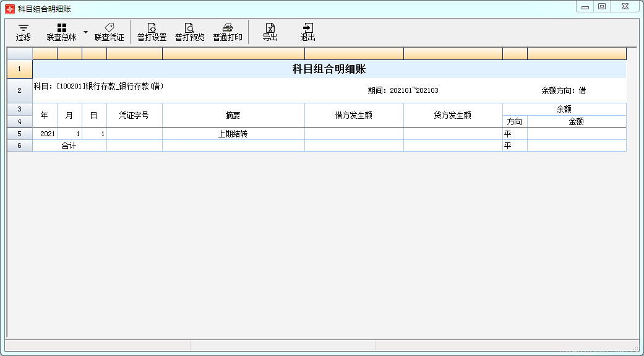Click the 联查凭证 voucher lookup icon
The width and height of the screenshot is (644, 356).
click(109, 32)
